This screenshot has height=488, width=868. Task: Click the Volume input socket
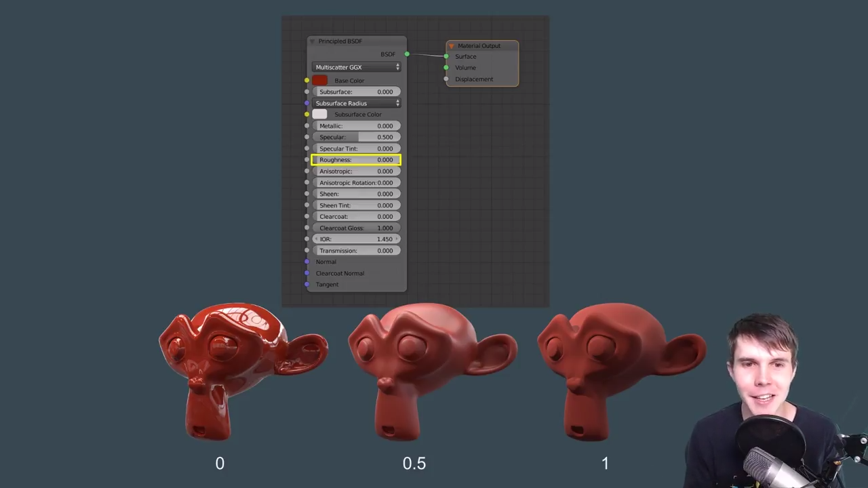446,68
